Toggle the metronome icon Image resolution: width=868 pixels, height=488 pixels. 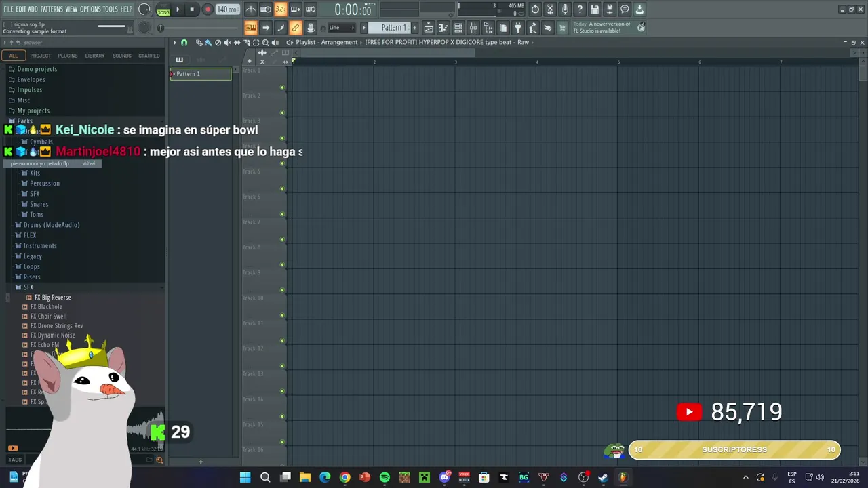pos(251,9)
